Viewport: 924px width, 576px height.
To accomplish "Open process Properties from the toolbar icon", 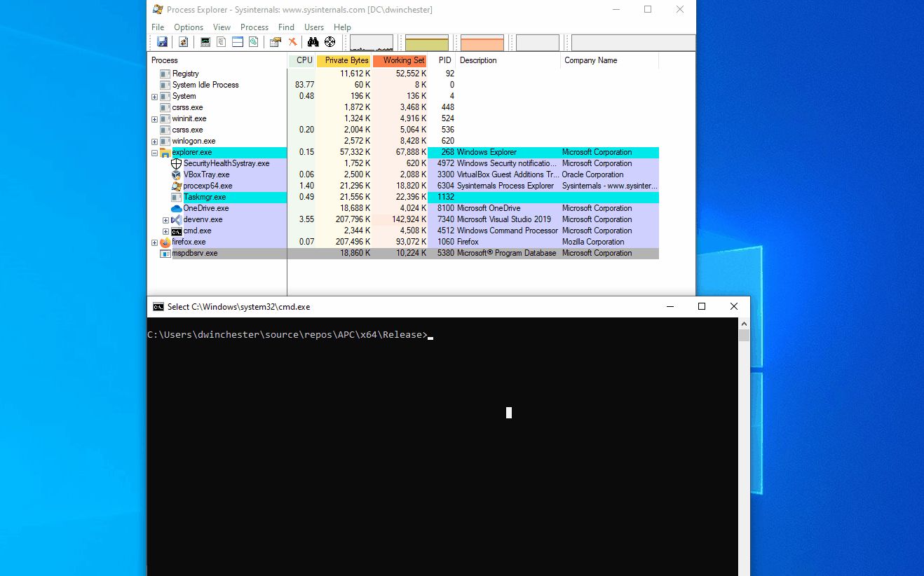I will (276, 42).
